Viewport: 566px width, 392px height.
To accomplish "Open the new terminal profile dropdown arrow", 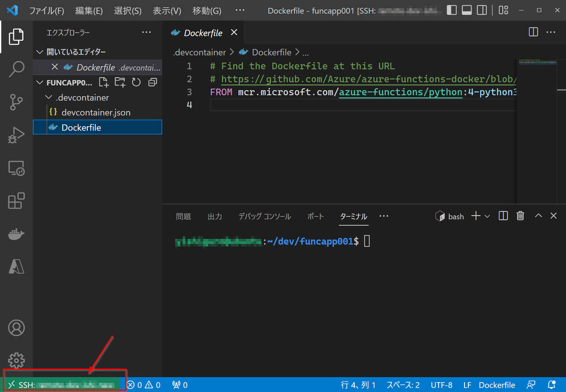I will pyautogui.click(x=487, y=216).
